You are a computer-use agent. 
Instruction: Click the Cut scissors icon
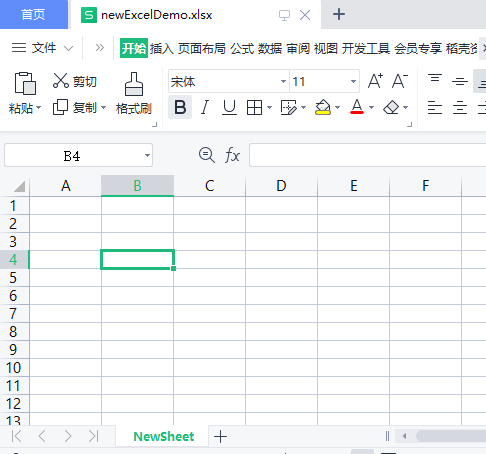(61, 81)
